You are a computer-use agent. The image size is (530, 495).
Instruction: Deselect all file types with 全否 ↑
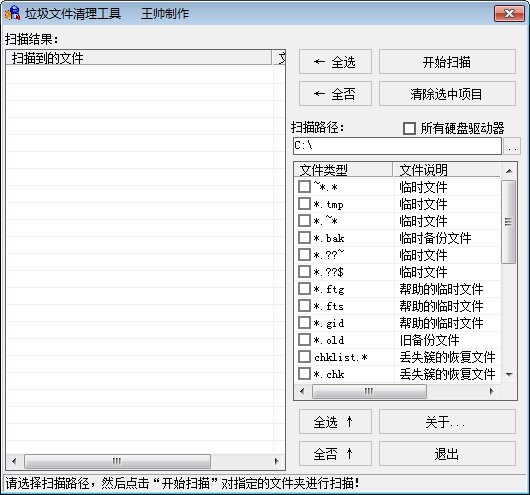click(x=335, y=453)
